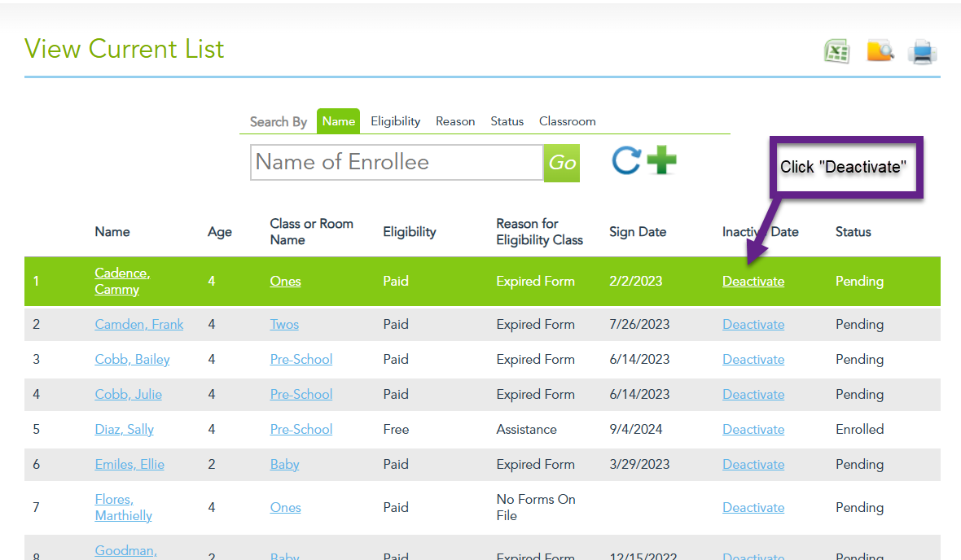Image resolution: width=961 pixels, height=560 pixels.
Task: Open the Baby class for Emiles, Ellie
Action: (285, 464)
